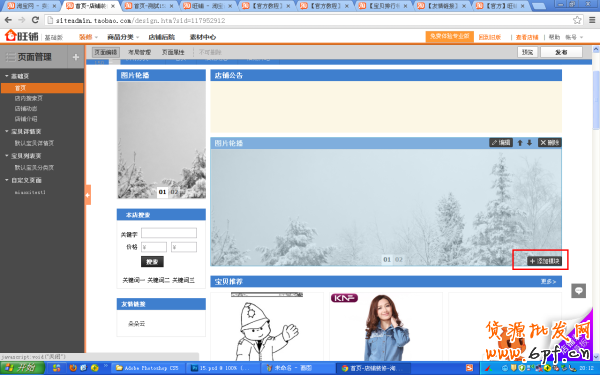Click the 免费体验专业版 orange button
This screenshot has width=600, height=375.
click(450, 36)
